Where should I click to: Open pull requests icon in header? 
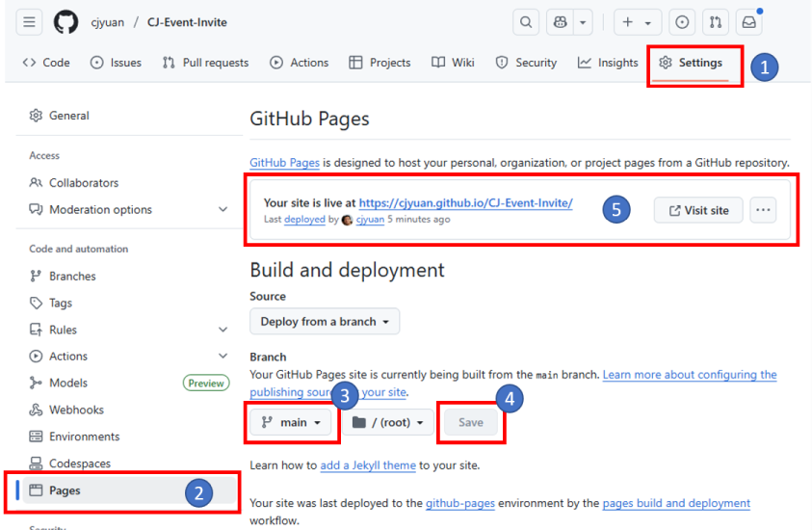coord(715,22)
